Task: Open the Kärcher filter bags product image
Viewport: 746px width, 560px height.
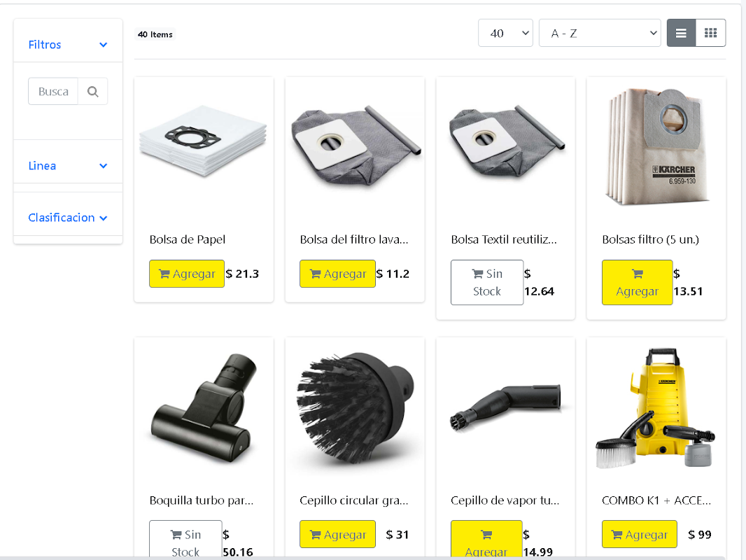Action: coord(656,146)
